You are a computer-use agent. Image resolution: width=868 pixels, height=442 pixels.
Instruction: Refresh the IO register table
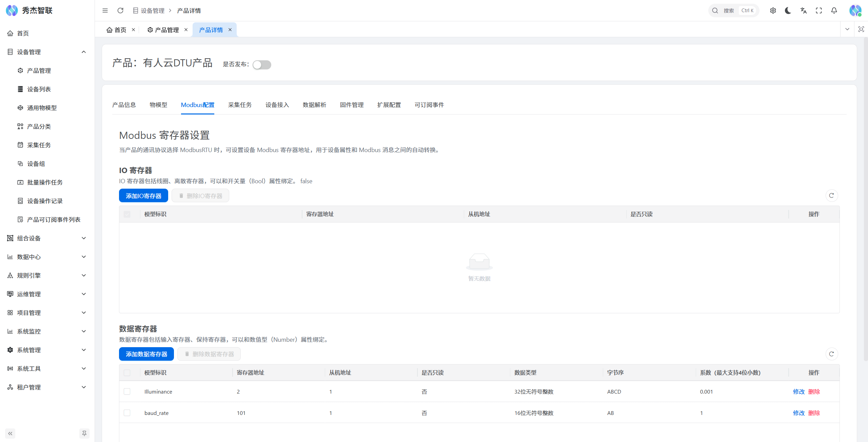click(831, 195)
